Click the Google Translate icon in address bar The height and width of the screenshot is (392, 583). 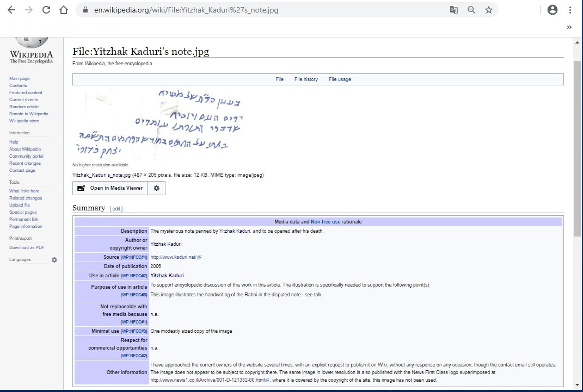click(x=453, y=9)
